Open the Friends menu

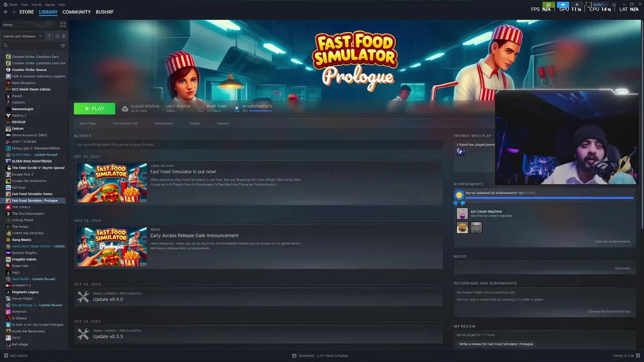[37, 5]
